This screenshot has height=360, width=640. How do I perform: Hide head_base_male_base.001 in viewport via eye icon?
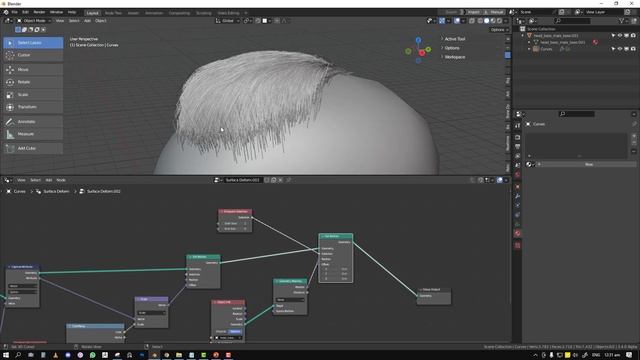tap(620, 36)
